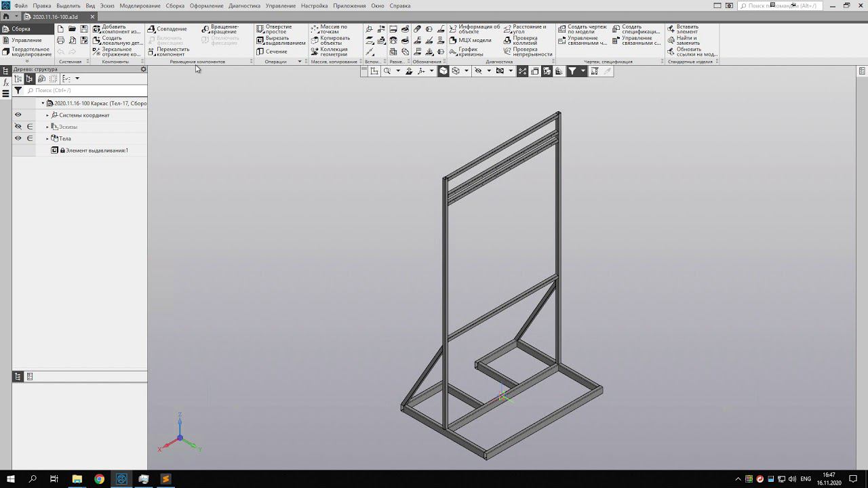This screenshot has height=488, width=868.
Task: Toggle the inclusion marker for Тела
Action: pos(30,138)
